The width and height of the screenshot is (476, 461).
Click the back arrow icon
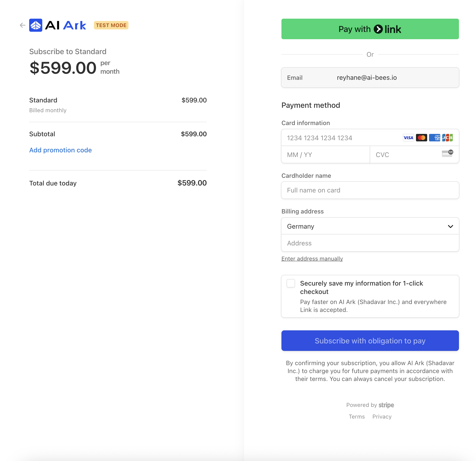click(x=23, y=25)
